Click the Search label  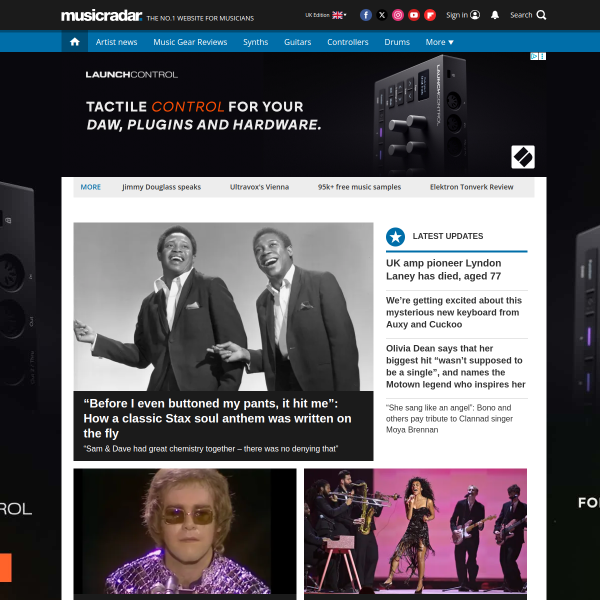[x=521, y=15]
